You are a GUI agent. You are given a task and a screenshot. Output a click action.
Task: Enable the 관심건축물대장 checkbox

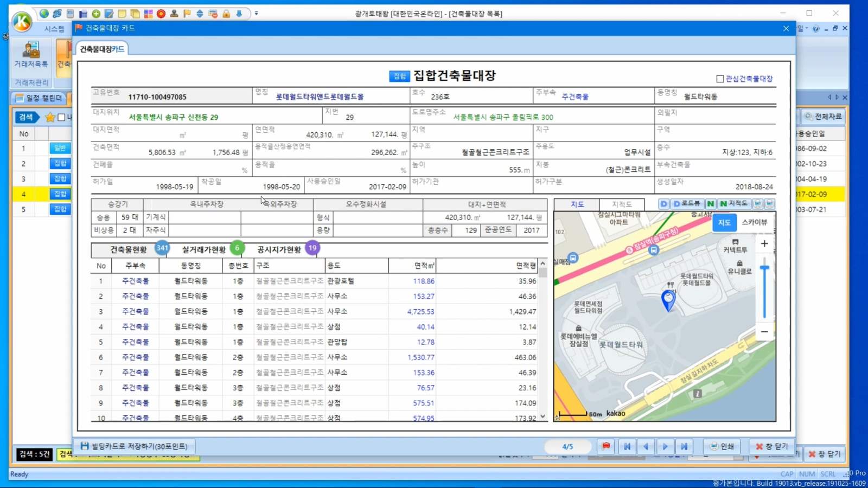coord(720,79)
